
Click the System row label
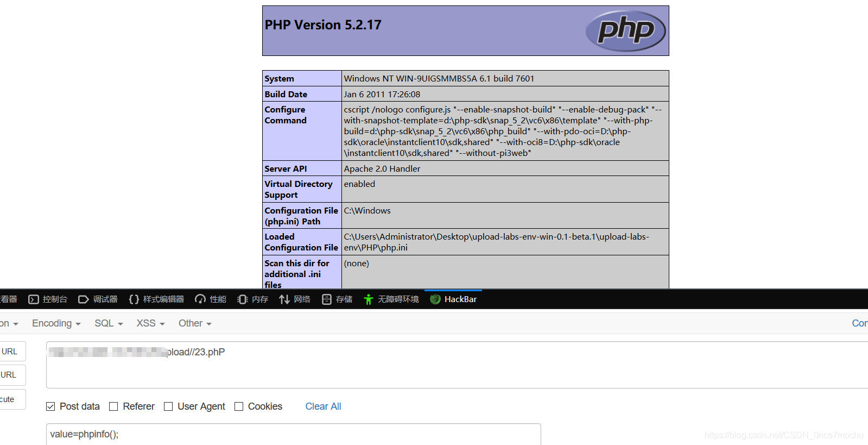(279, 78)
